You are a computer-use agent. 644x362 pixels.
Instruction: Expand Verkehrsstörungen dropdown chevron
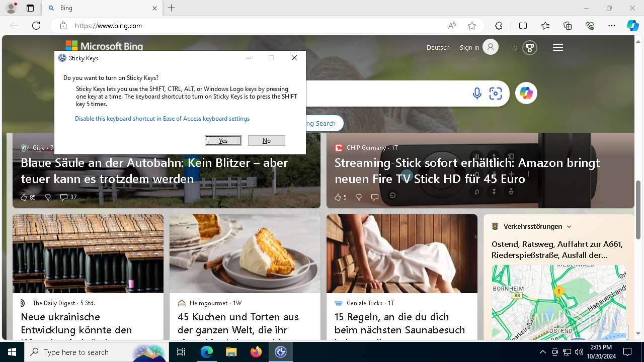coord(569,227)
